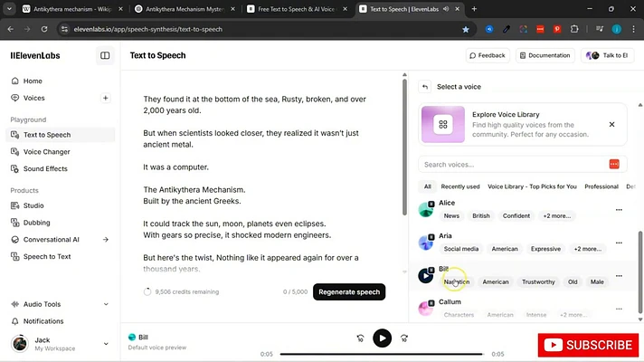
Task: Play Bill voice preview avatar button
Action: [425, 276]
